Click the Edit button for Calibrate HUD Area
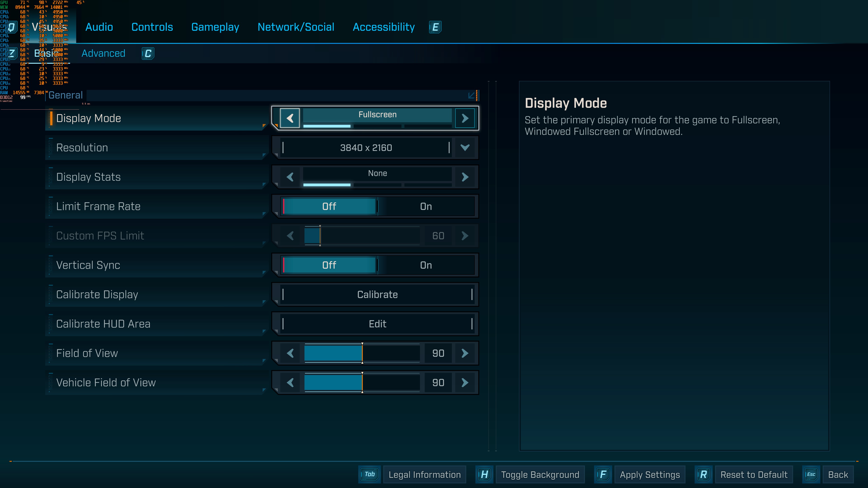 coord(377,324)
